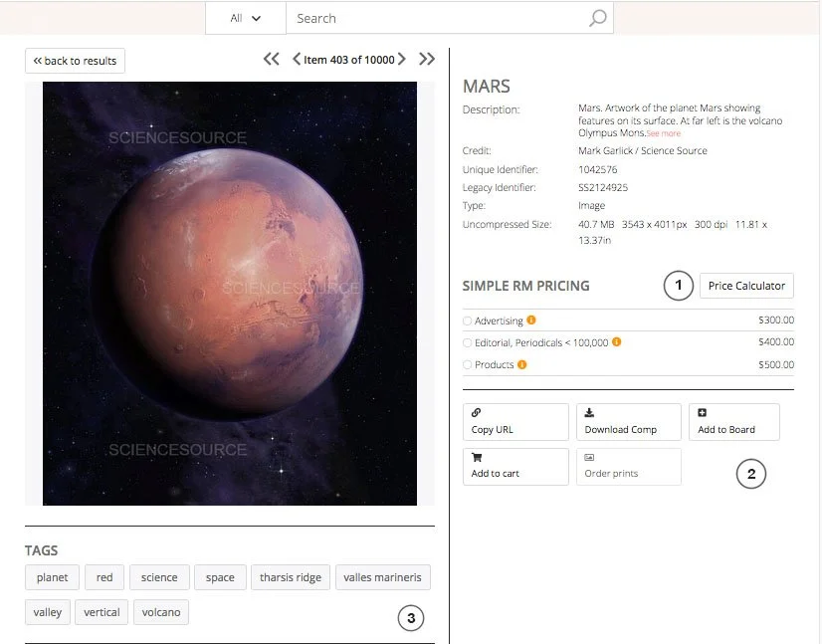822x644 pixels.
Task: Click the Order prints button
Action: (629, 466)
